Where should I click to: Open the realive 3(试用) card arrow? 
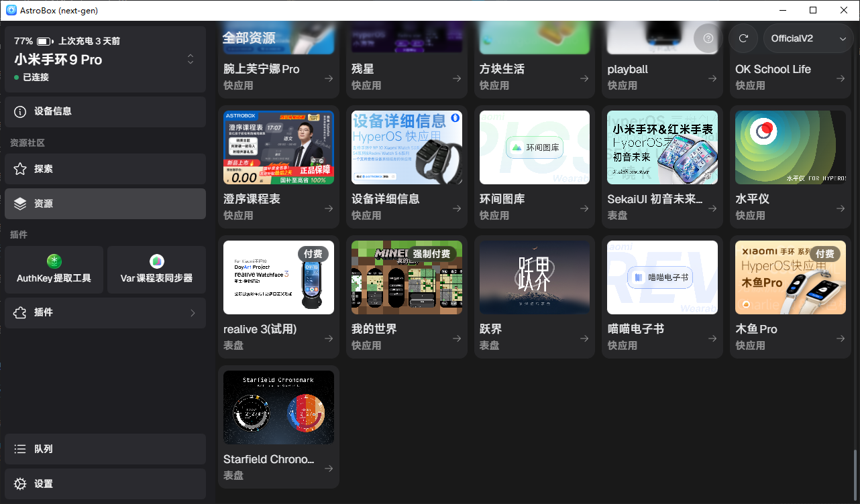coord(329,338)
